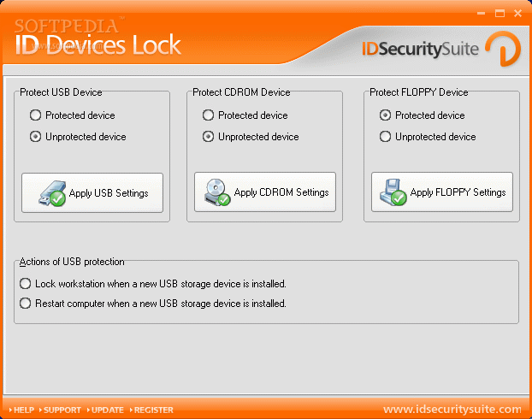Visit www.idsecuritysuite.com website link

pyautogui.click(x=452, y=409)
